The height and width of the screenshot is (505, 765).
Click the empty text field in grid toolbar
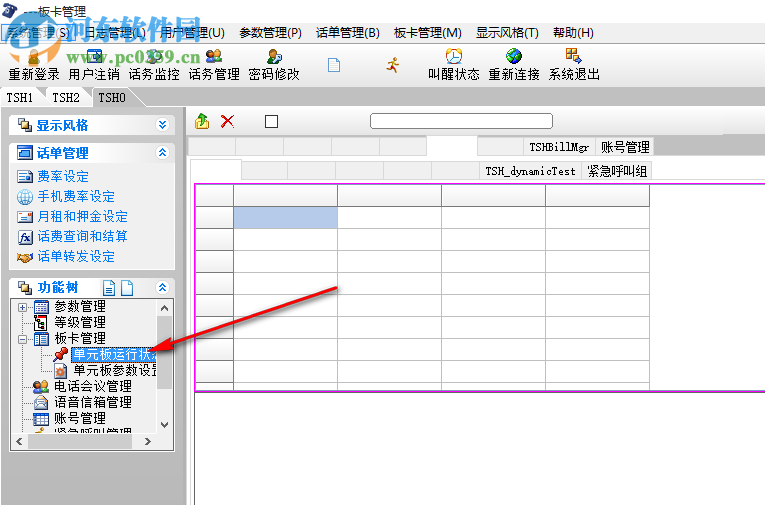(462, 121)
